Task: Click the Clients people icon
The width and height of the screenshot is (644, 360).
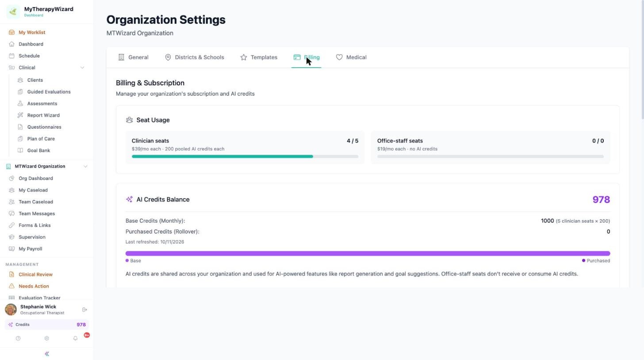Action: (20, 80)
